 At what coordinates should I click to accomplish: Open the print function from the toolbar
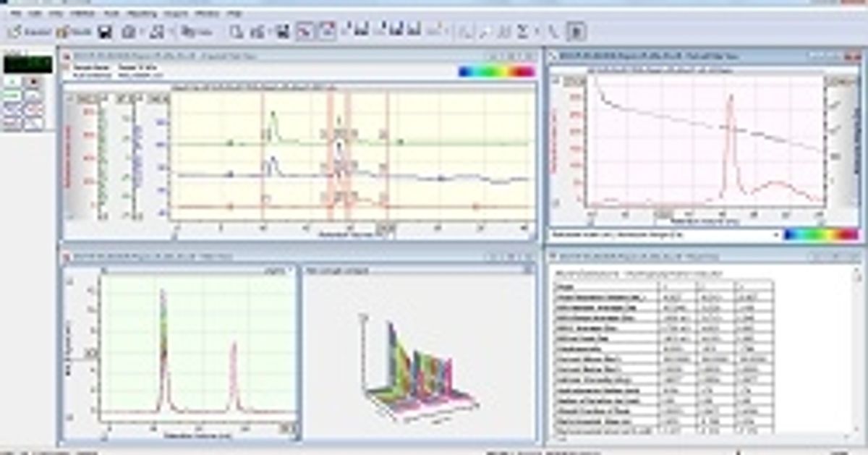click(x=129, y=29)
